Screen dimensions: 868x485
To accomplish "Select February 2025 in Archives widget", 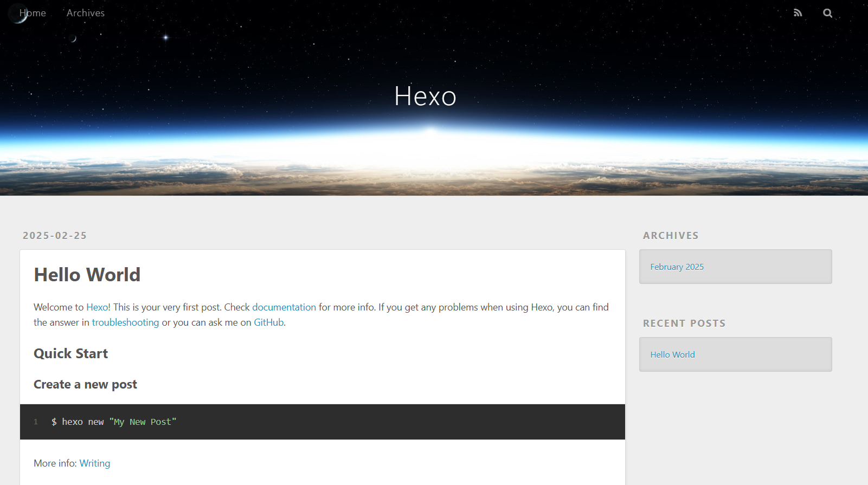I will click(677, 267).
